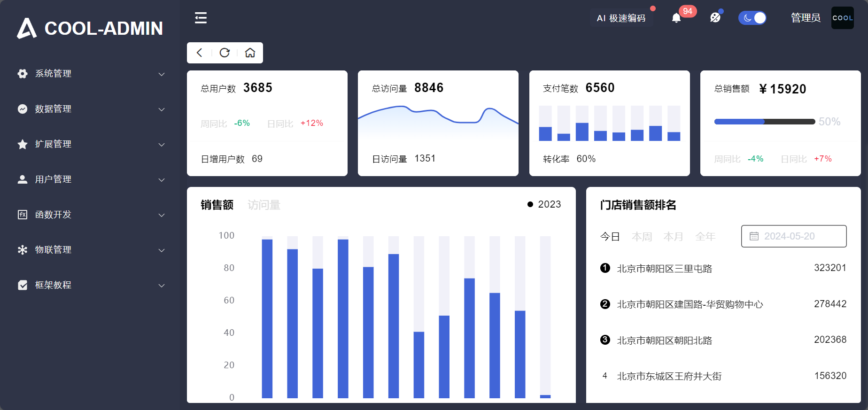The width and height of the screenshot is (868, 410).
Task: Go back with the left arrow icon
Action: (x=200, y=53)
